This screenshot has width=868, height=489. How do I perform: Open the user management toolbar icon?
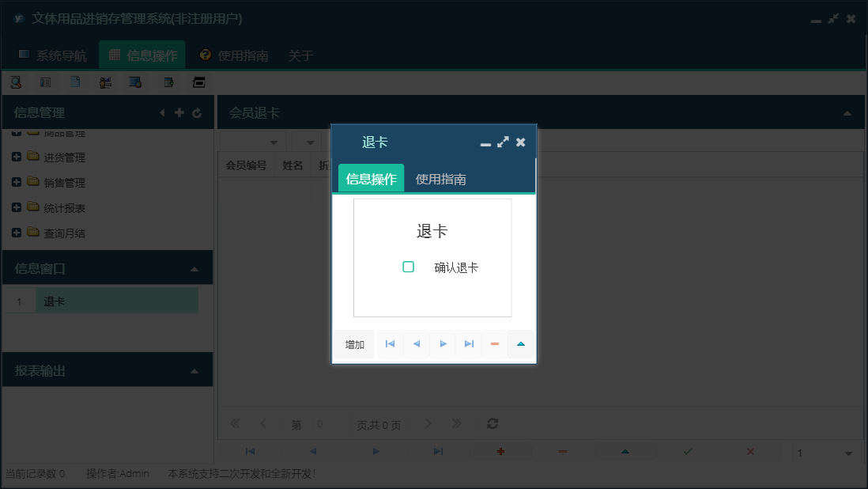click(x=105, y=81)
